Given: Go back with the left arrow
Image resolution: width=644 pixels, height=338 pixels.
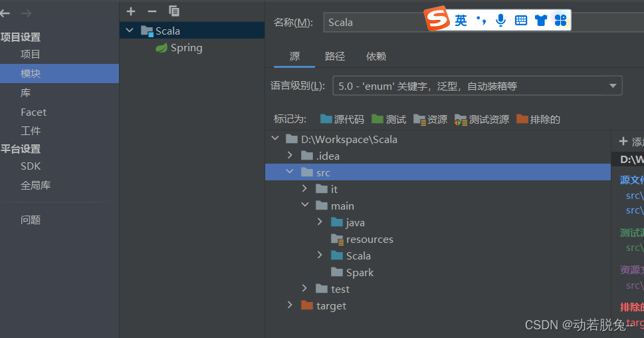Looking at the screenshot, I should point(5,13).
